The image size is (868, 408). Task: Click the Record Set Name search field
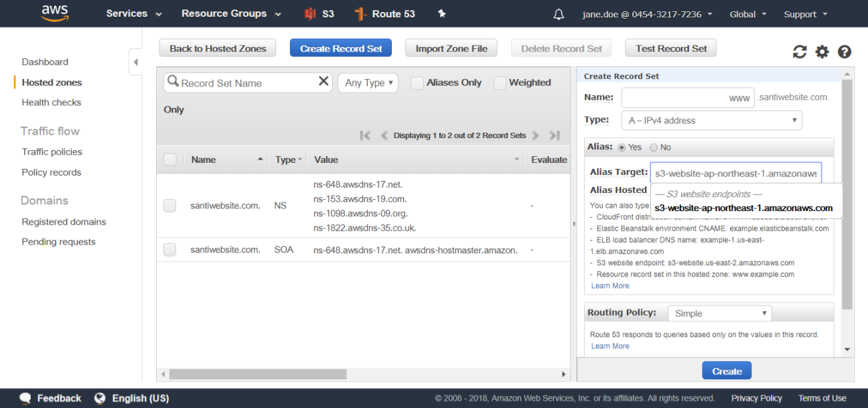coord(248,83)
